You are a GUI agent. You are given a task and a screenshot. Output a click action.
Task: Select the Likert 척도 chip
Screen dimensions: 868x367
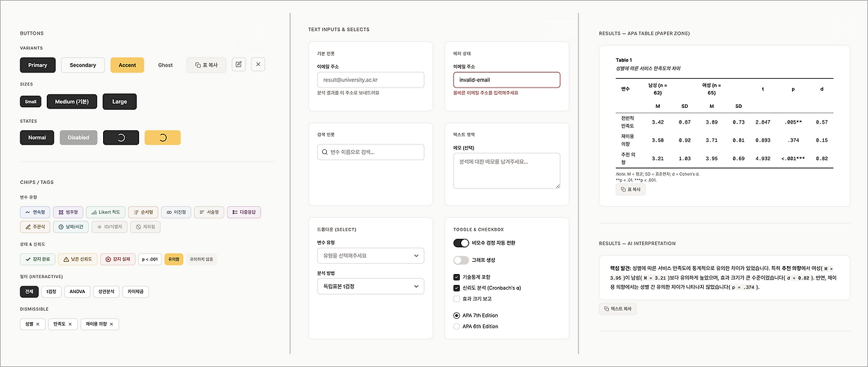(x=104, y=212)
